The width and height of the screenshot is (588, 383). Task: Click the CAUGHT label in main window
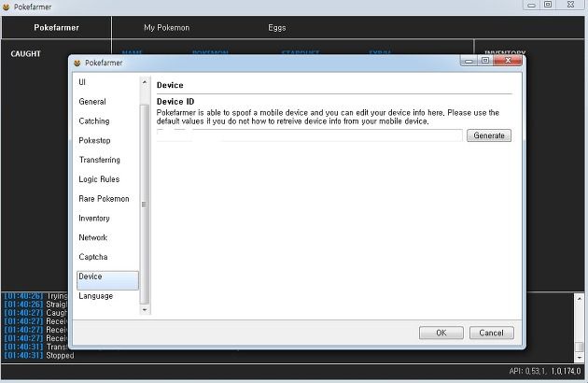click(x=25, y=54)
